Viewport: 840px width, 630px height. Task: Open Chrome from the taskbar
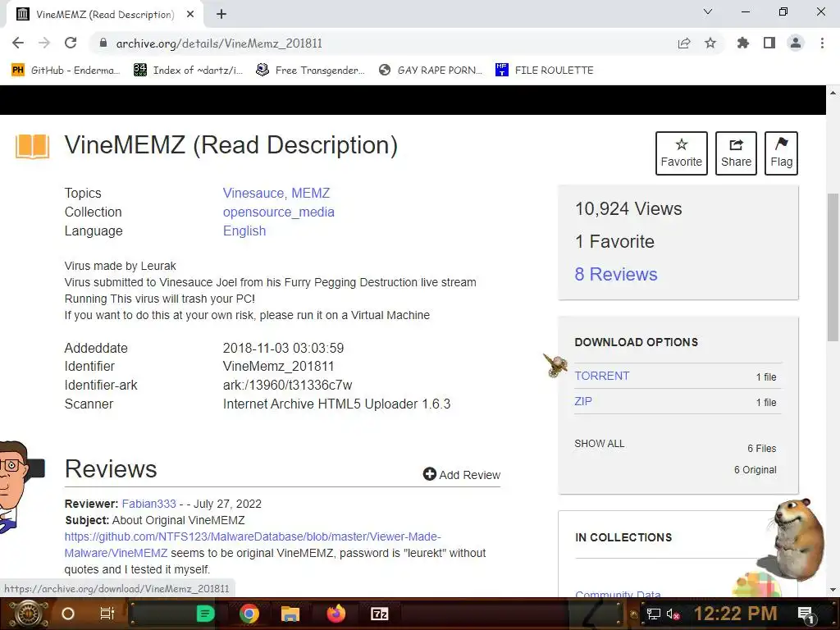(x=249, y=614)
